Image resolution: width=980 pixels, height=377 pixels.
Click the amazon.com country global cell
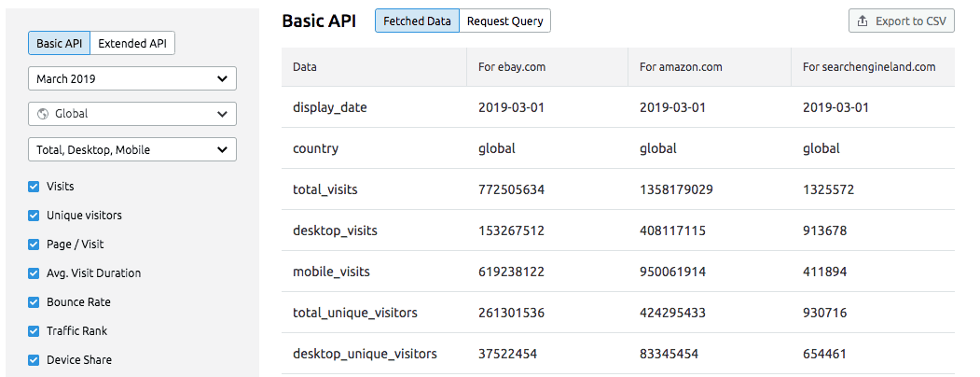click(x=658, y=148)
